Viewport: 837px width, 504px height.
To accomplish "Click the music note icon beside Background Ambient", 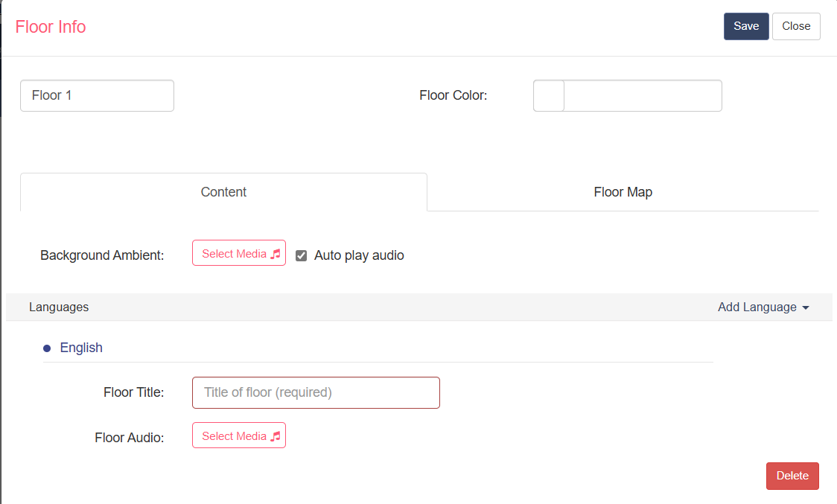I will (276, 254).
